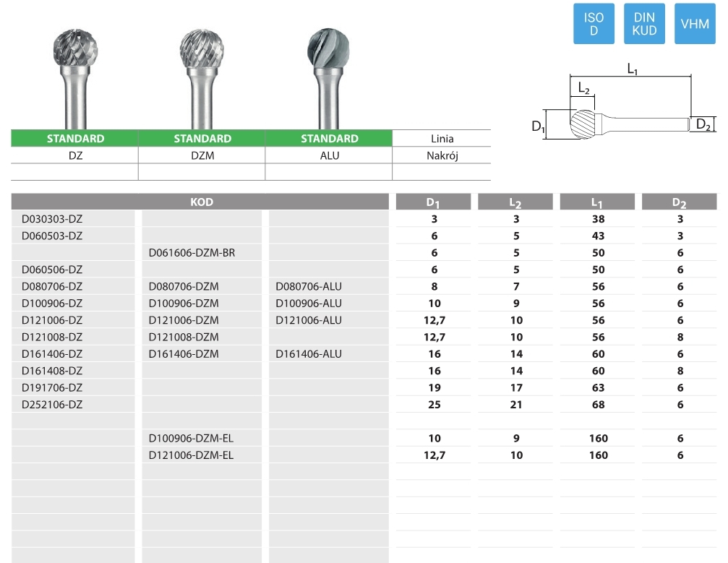Click product code D161406-ALU
Screen dimensions: 728x563
coord(309,354)
